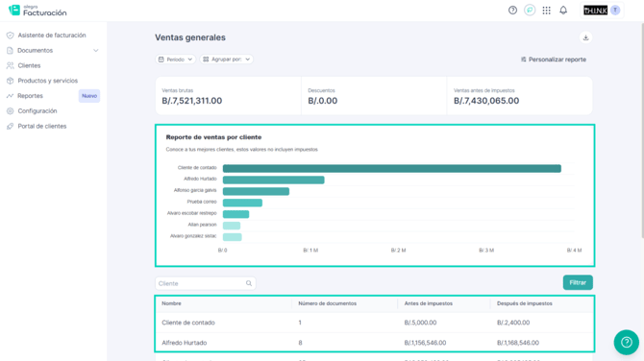The image size is (644, 361).
Task: Open the Periodo dropdown
Action: 175,60
